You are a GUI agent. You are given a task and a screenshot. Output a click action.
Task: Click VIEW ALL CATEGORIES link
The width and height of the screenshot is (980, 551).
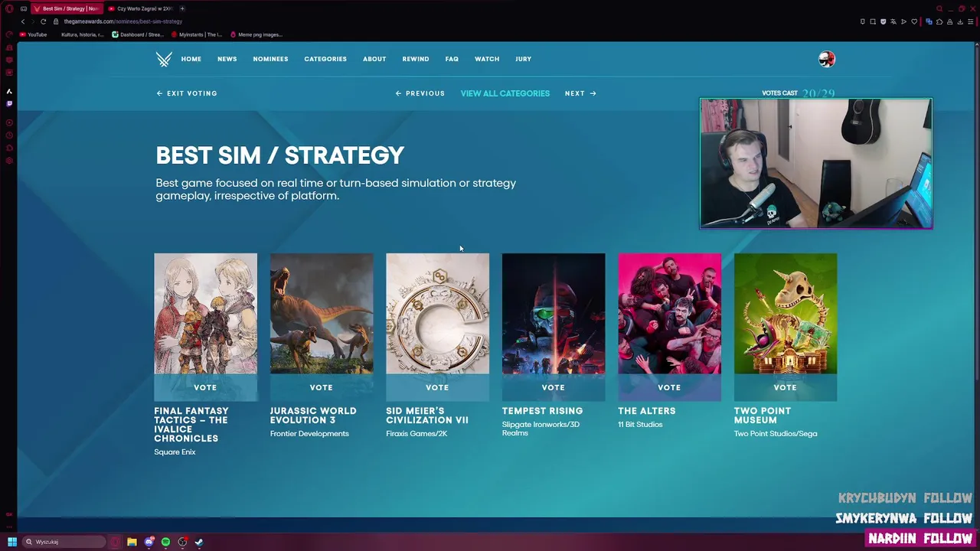(505, 93)
